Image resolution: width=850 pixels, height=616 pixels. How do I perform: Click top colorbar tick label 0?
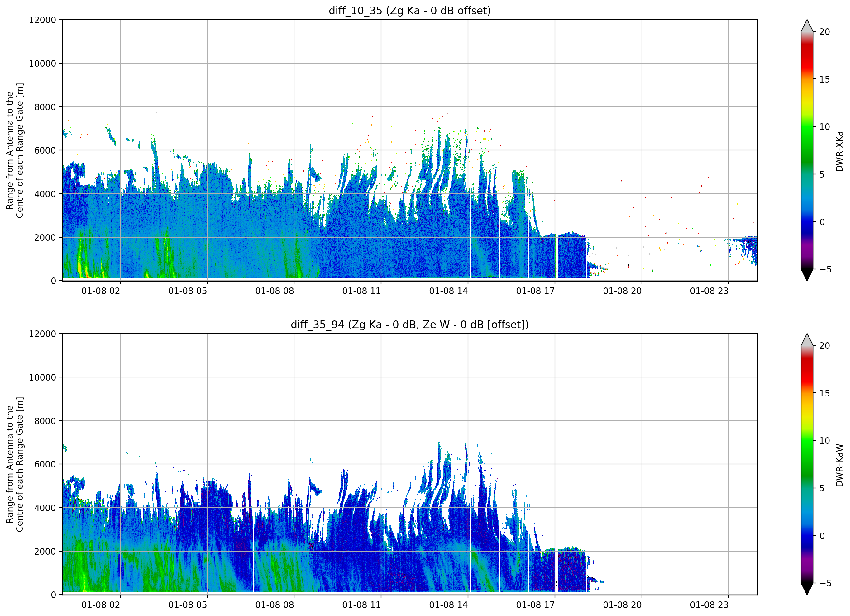(822, 222)
